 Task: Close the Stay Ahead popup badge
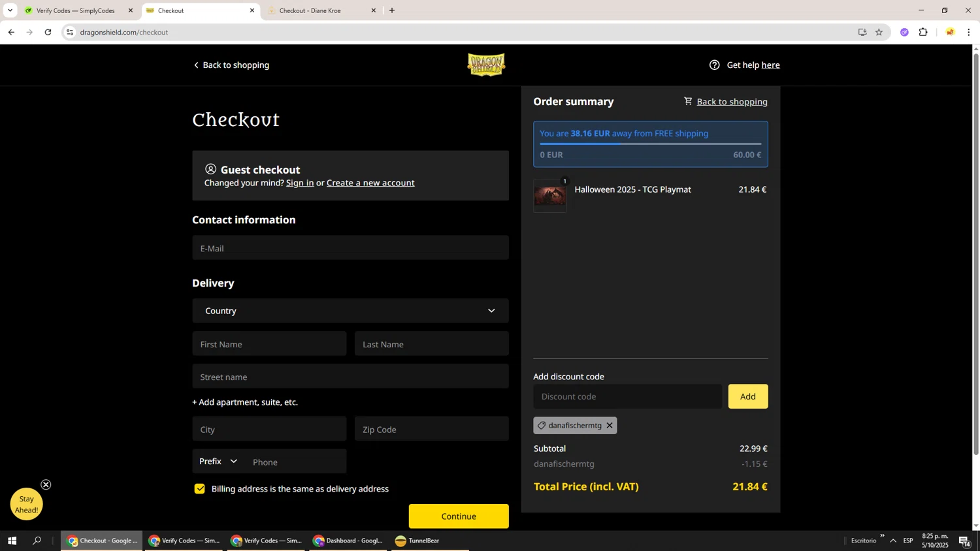[46, 484]
